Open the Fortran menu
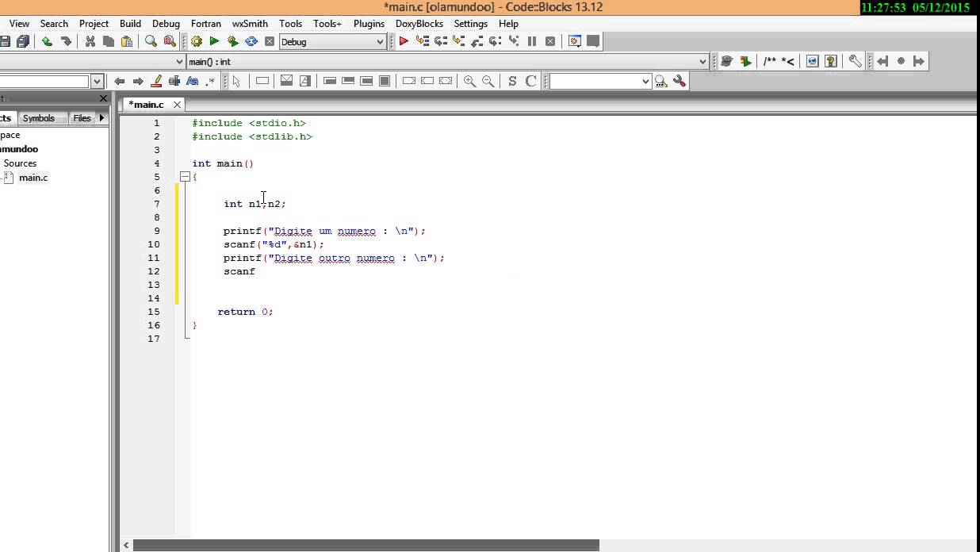The width and height of the screenshot is (980, 552). [x=206, y=24]
